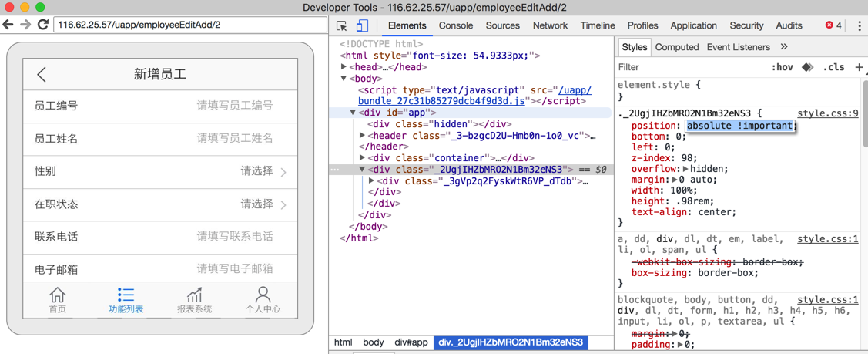Expand the _3gVp2q2FyskWtR6VP_dTdb div node
The image size is (868, 354).
[x=371, y=180]
